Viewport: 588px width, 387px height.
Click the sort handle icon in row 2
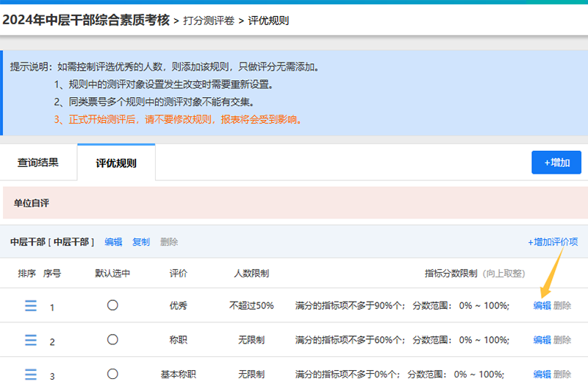pos(31,340)
